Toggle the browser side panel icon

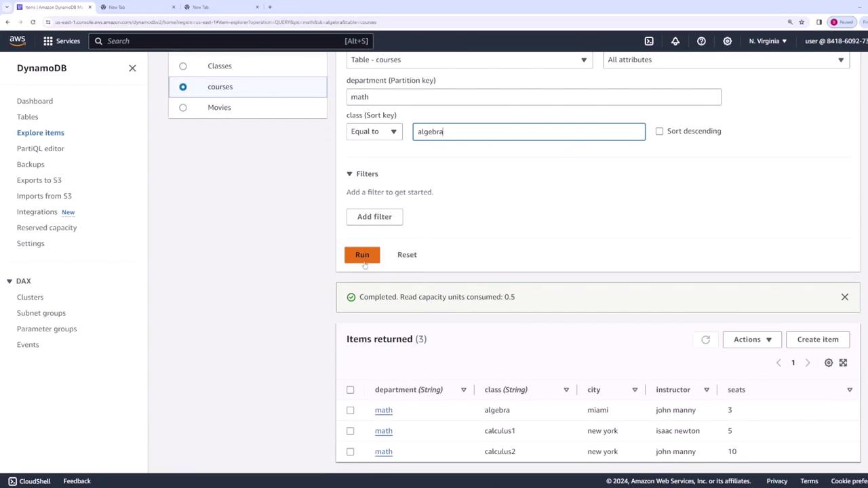coord(819,22)
